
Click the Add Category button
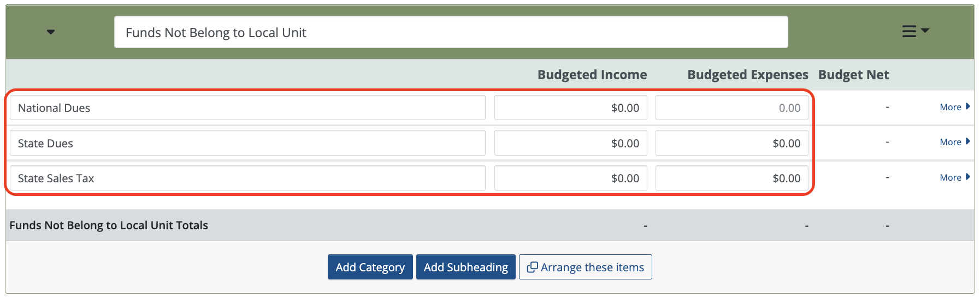370,267
